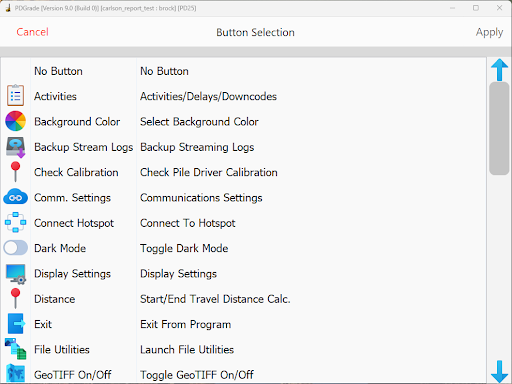Click 'Exit From Program' description

point(185,324)
